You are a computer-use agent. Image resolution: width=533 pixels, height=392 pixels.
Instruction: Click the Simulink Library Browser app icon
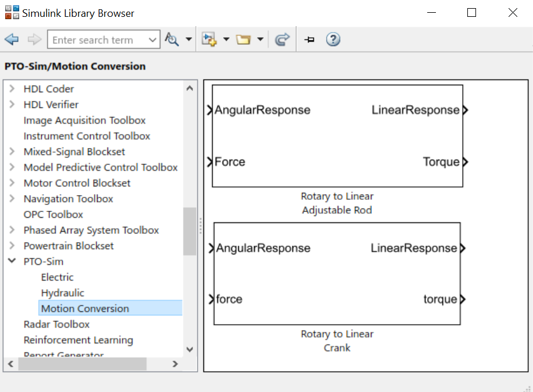12,13
